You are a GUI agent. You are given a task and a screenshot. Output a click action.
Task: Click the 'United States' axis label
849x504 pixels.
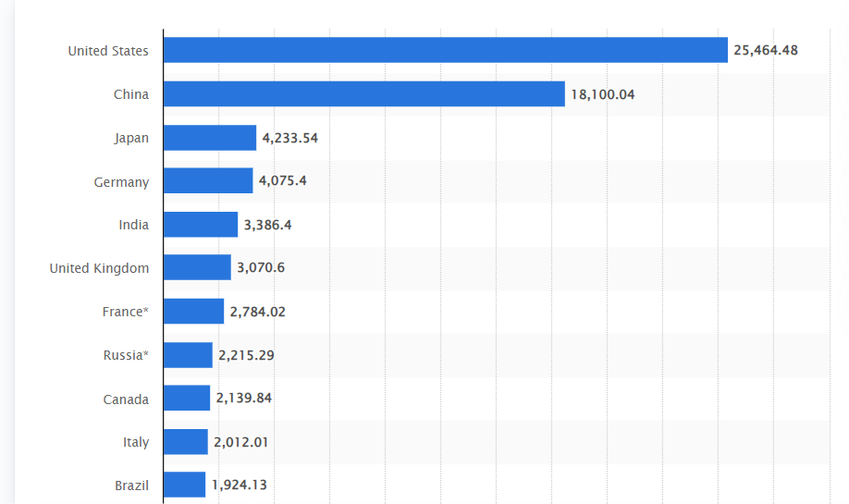(108, 51)
